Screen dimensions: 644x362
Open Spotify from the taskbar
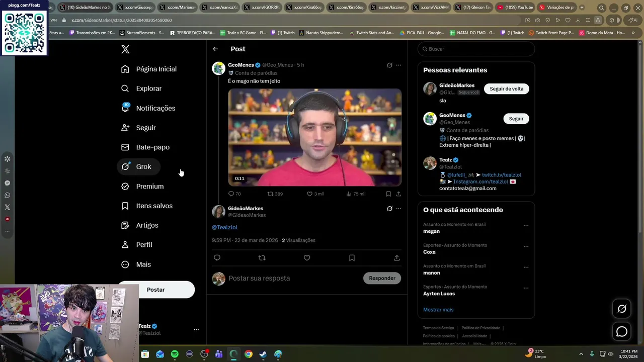pyautogui.click(x=175, y=354)
